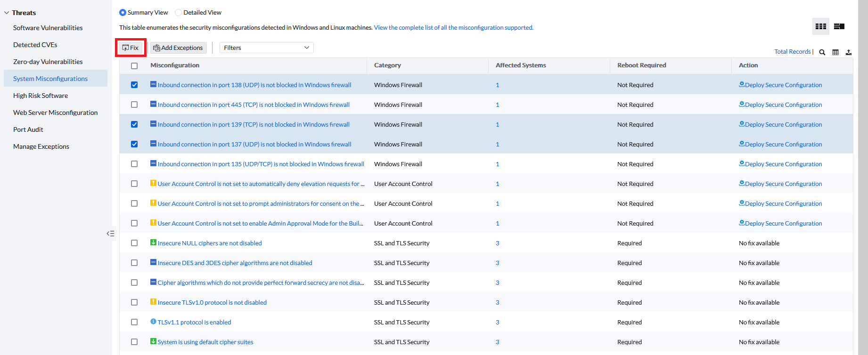Click the export upload icon
The height and width of the screenshot is (355, 868).
click(x=848, y=52)
